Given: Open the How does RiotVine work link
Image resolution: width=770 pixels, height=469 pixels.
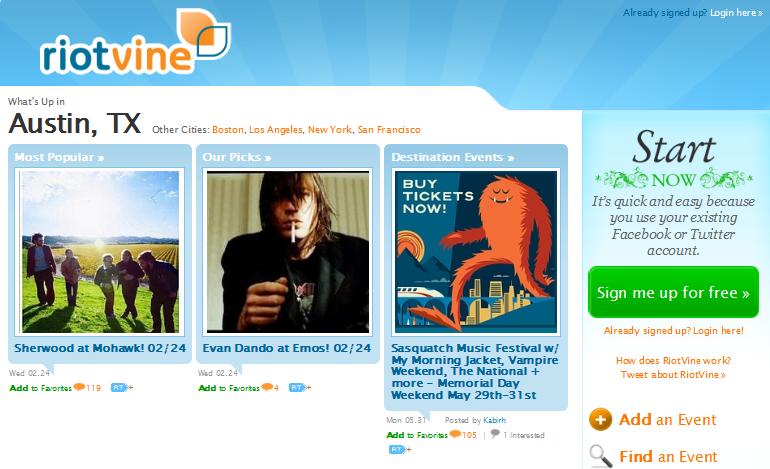Looking at the screenshot, I should pyautogui.click(x=673, y=360).
